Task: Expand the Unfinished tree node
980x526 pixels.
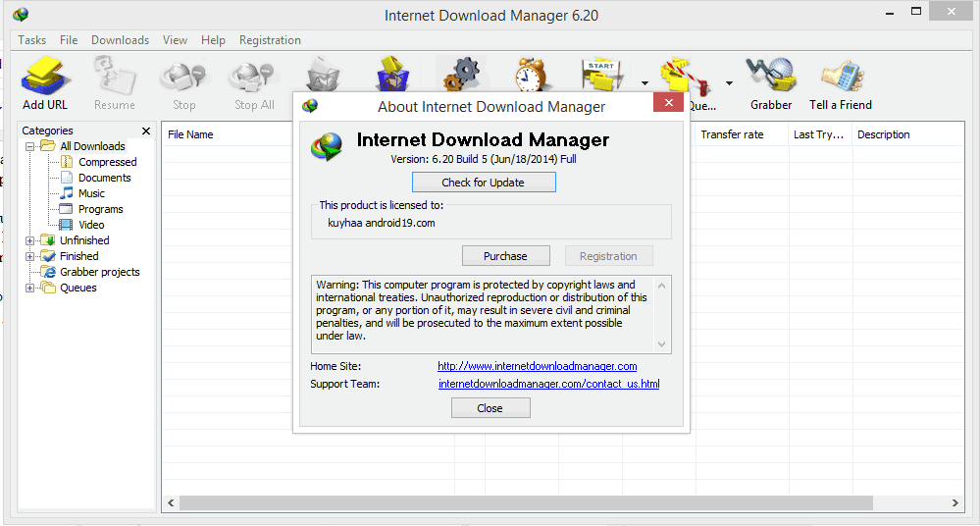Action: (29, 240)
